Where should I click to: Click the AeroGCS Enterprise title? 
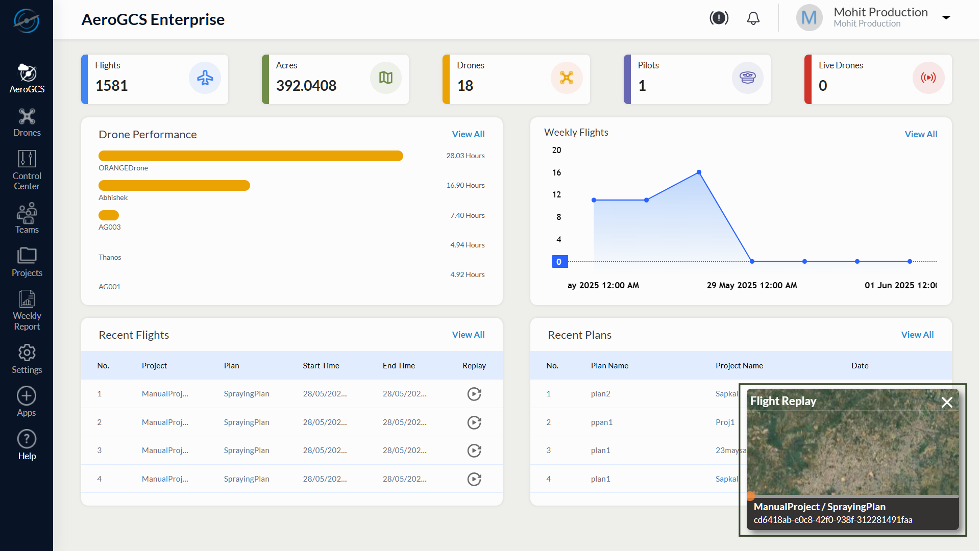pos(153,19)
